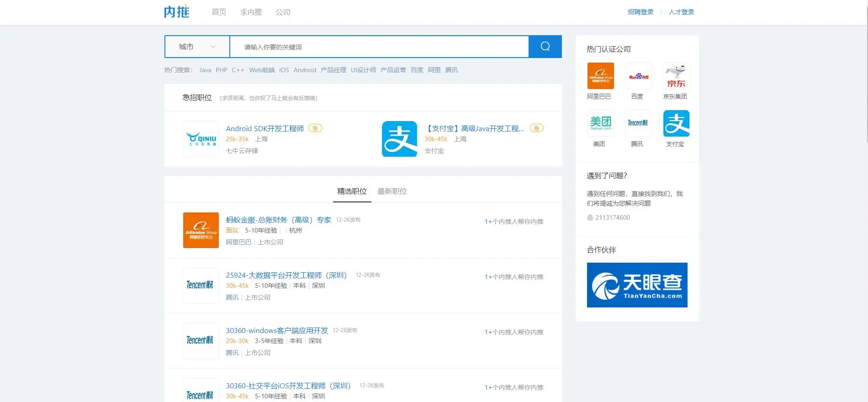
Task: Search hot keyword PHP
Action: 222,70
